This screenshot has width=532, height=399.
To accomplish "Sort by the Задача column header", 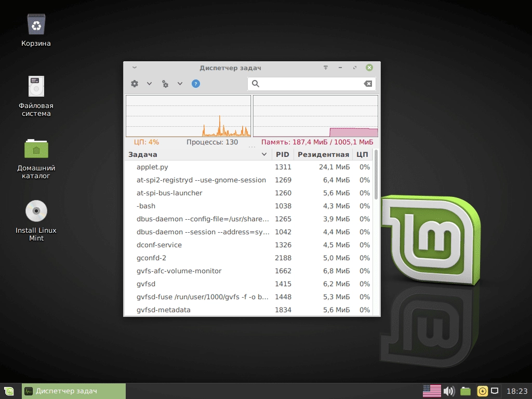I will (x=198, y=154).
